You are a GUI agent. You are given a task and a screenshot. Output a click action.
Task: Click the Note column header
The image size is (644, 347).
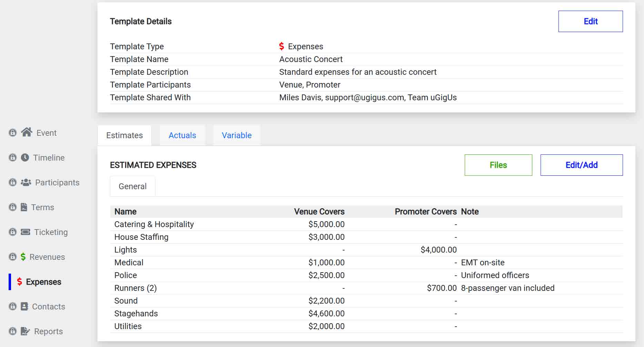[470, 212]
